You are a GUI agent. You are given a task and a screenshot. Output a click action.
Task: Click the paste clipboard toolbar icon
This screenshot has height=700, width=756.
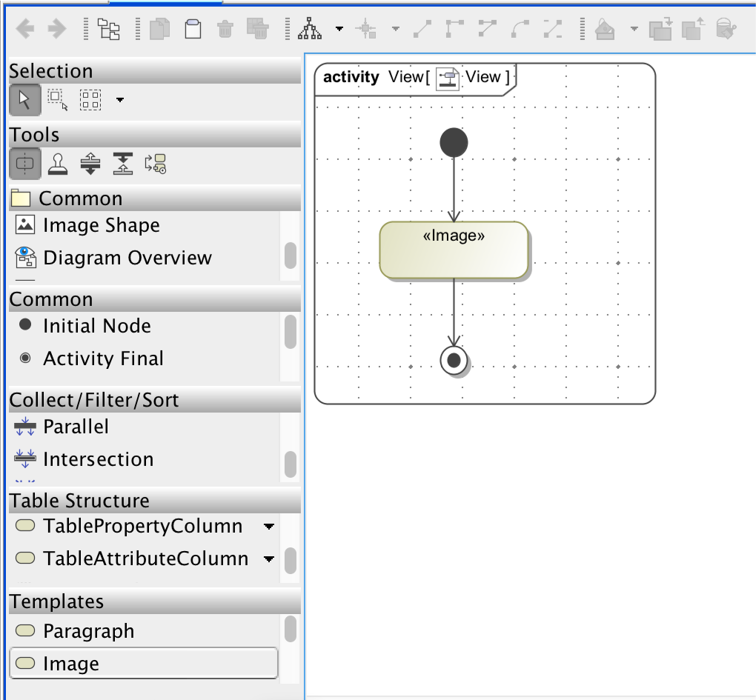tap(193, 29)
